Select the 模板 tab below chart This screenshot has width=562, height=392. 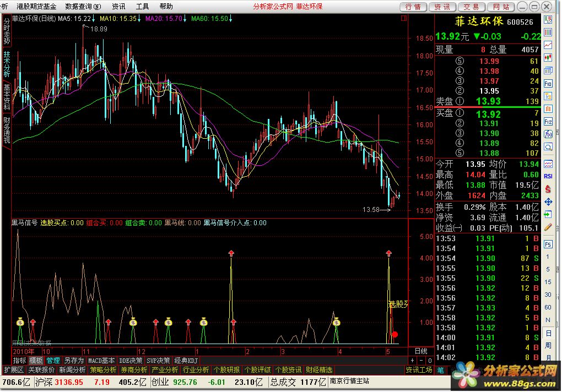coord(36,361)
